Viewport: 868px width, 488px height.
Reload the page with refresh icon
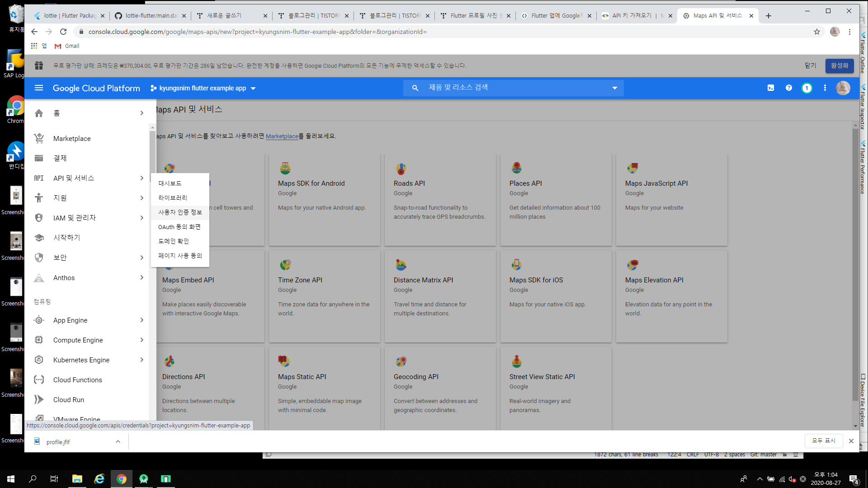(x=63, y=32)
